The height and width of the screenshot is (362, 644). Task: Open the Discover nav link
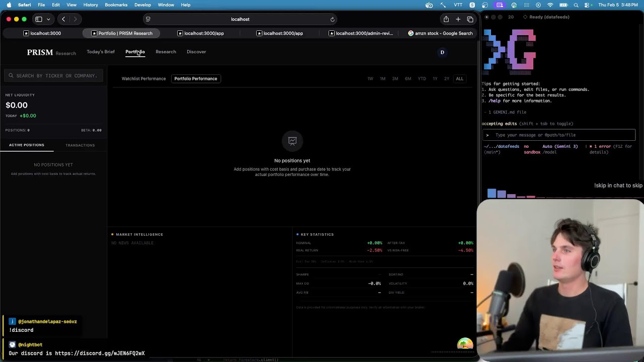click(x=196, y=52)
